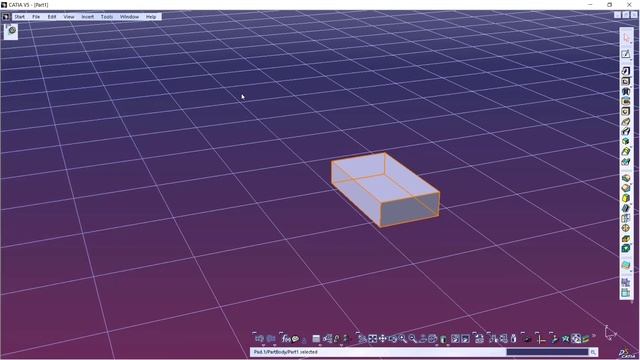
Task: Activate the Pan view tool
Action: pos(382,339)
